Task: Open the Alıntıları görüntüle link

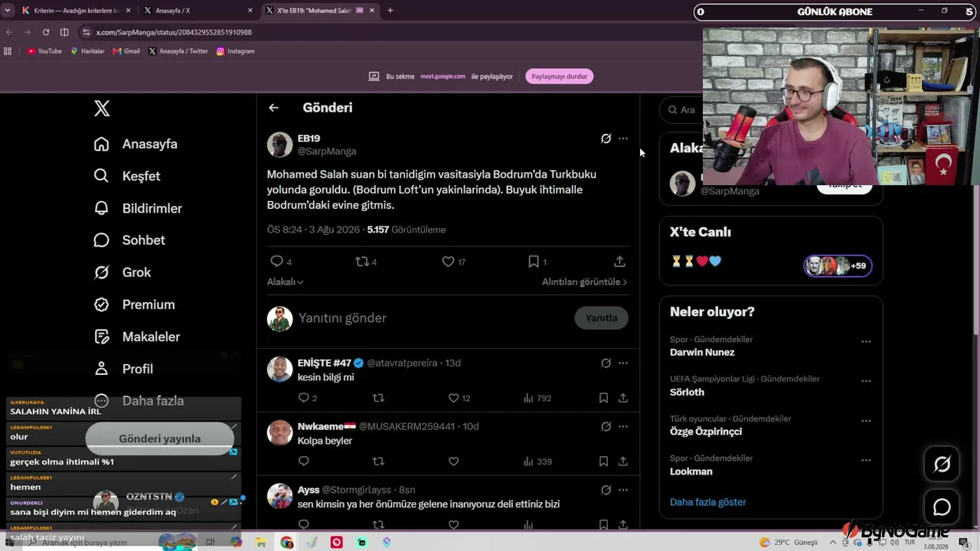Action: [x=584, y=282]
